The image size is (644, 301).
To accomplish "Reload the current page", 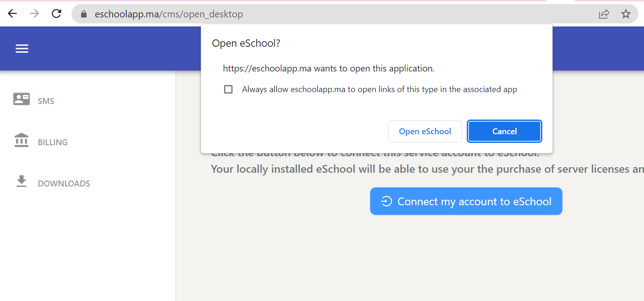I will [x=56, y=14].
